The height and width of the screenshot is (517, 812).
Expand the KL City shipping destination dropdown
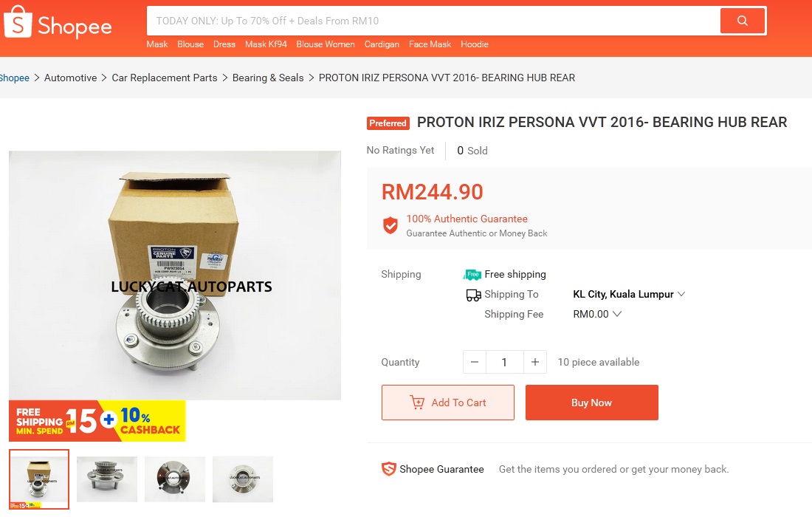click(x=629, y=294)
